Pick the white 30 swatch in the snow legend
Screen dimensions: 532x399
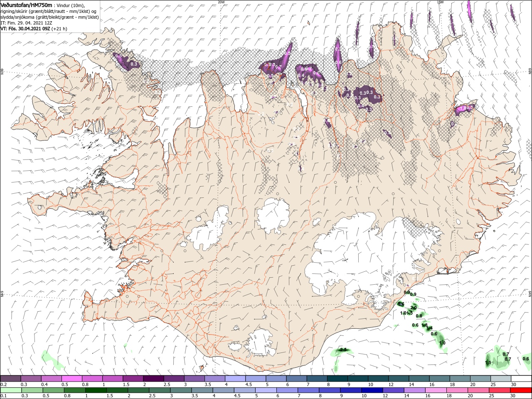point(521,379)
